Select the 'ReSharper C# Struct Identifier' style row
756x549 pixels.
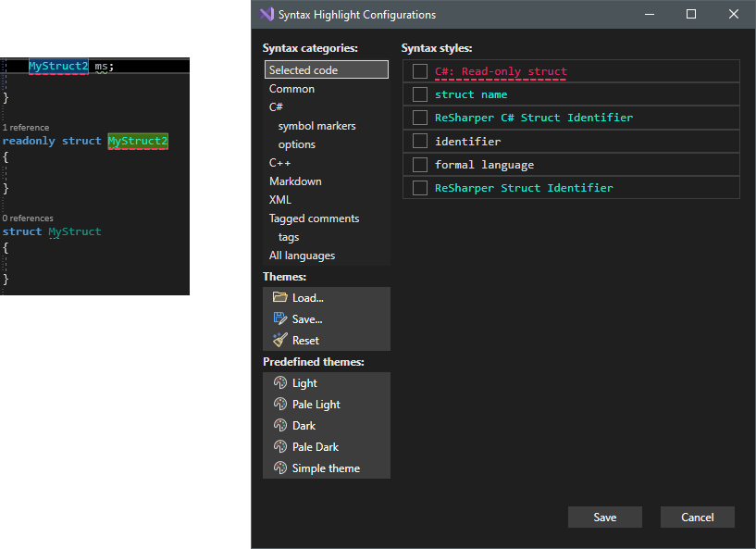518,118
